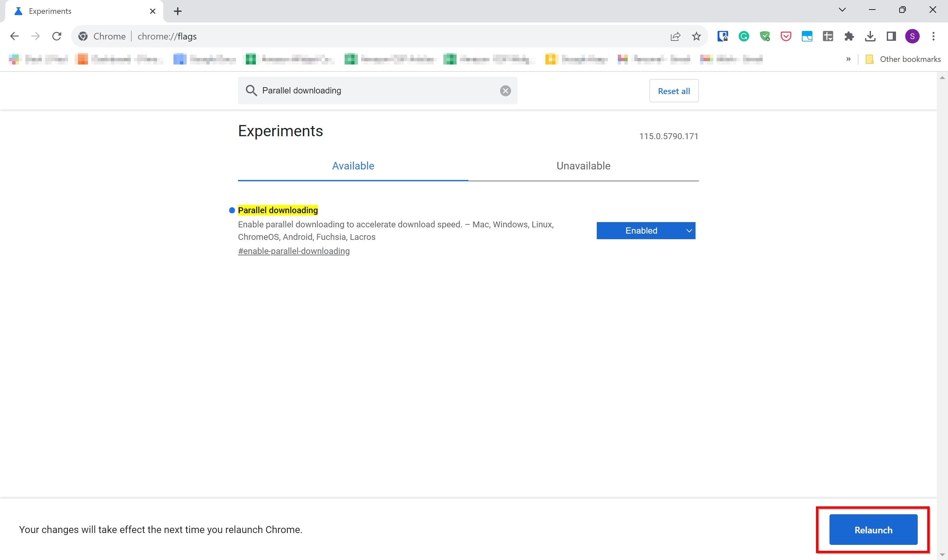The image size is (948, 560).
Task: Show hidden bookmarks with double chevron
Action: 848,59
